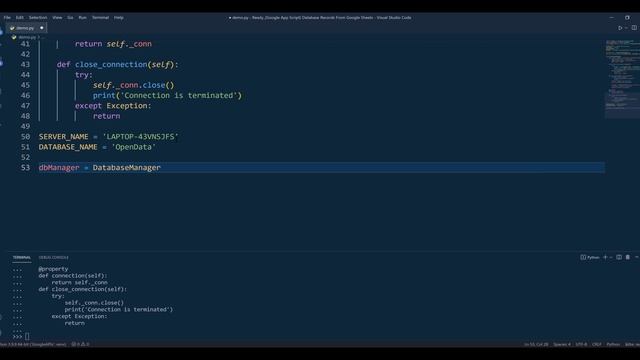Click the line and column indicator in status bar
Image resolution: width=640 pixels, height=360 pixels.
536,344
